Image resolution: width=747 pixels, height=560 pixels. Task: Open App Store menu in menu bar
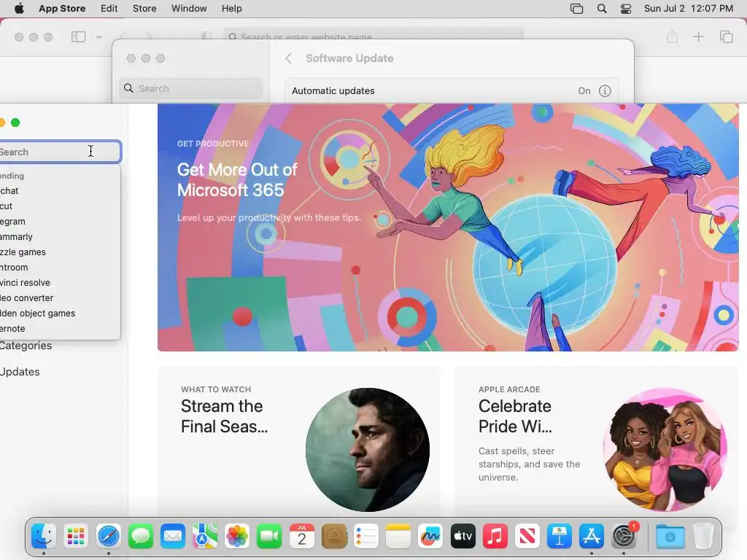[62, 9]
